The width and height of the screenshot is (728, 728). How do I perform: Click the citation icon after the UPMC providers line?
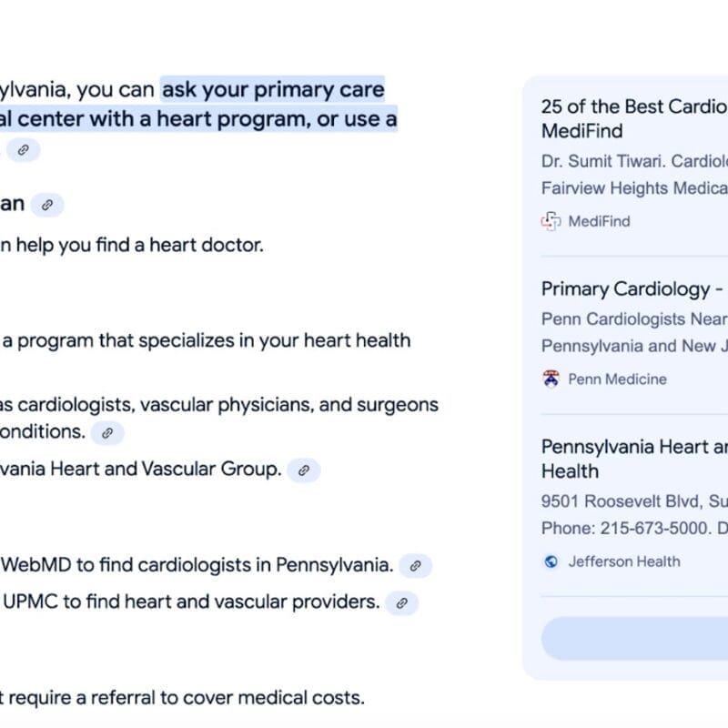401,603
